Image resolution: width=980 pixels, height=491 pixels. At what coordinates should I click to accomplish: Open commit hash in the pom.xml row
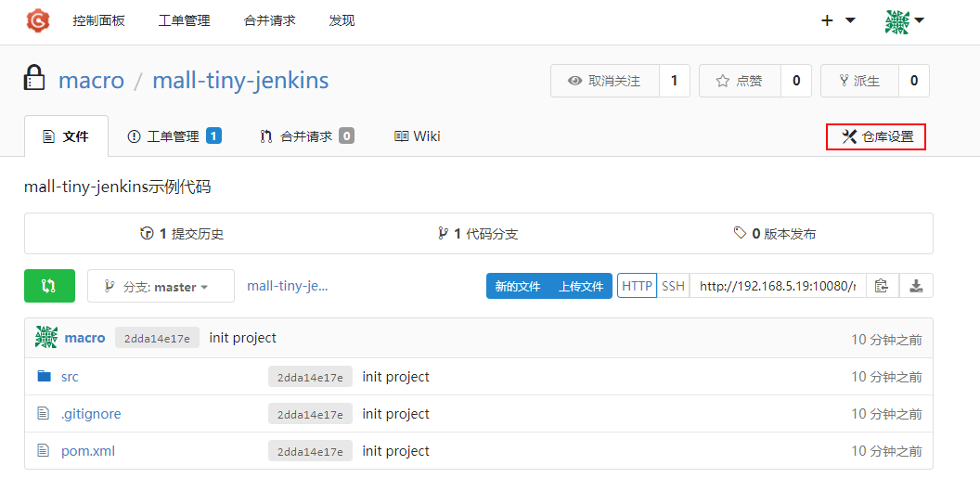click(x=310, y=450)
